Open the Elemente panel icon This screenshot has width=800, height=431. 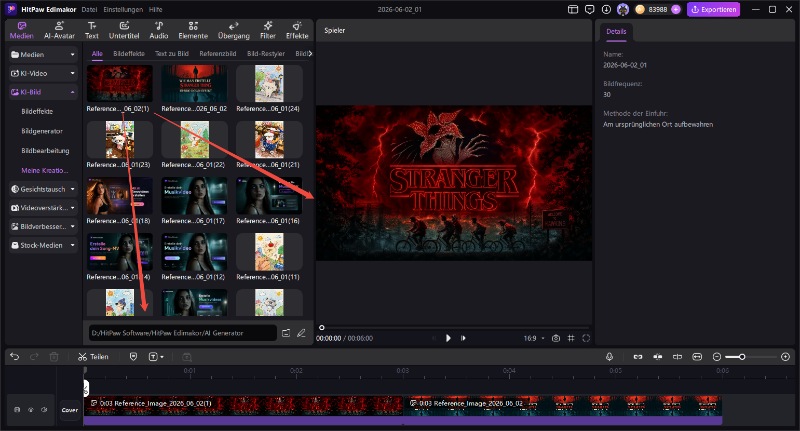tap(193, 30)
